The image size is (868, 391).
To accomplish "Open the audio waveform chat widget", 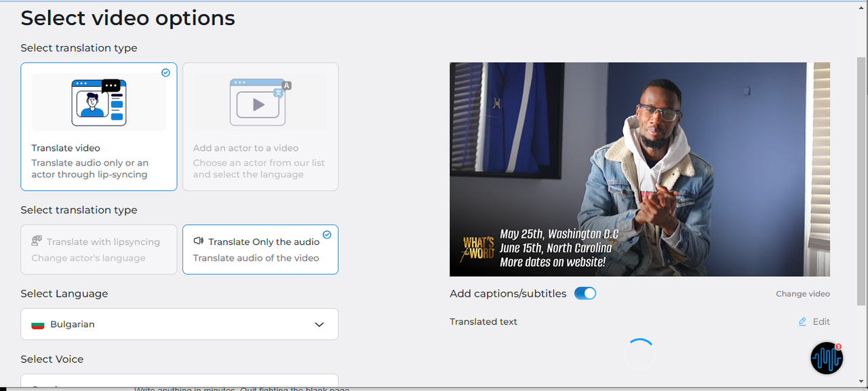I will pyautogui.click(x=827, y=358).
